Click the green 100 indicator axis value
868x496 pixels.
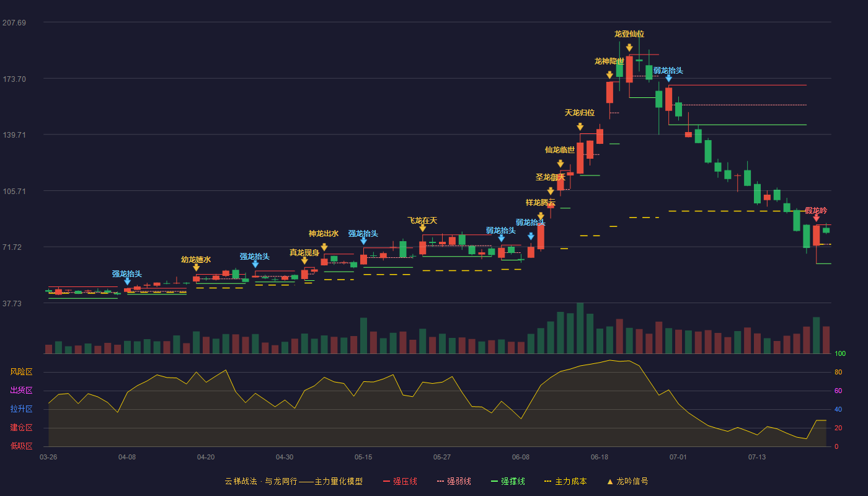coord(840,354)
